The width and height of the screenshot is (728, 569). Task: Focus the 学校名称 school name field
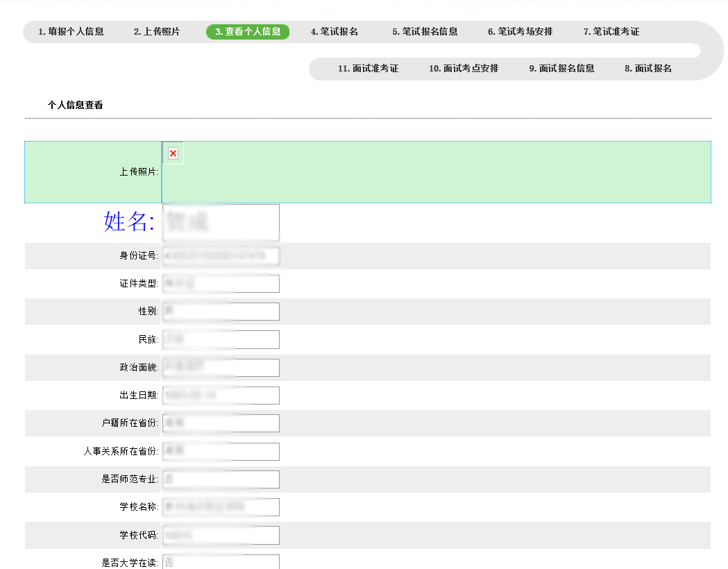point(221,507)
